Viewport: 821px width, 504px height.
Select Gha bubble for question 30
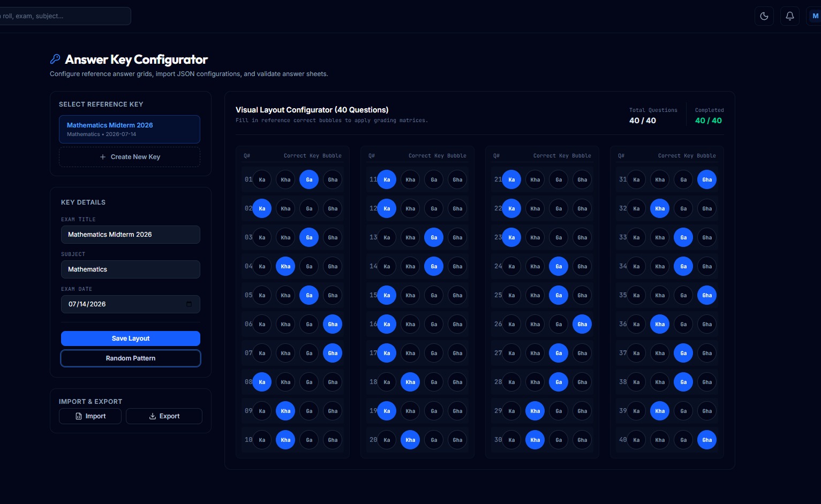click(x=582, y=440)
